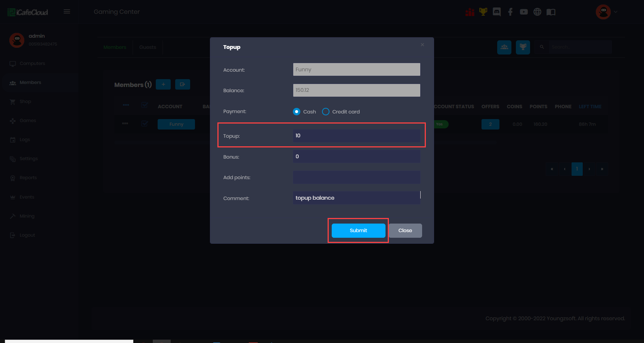
Task: Go to next page of pagination
Action: tap(589, 169)
